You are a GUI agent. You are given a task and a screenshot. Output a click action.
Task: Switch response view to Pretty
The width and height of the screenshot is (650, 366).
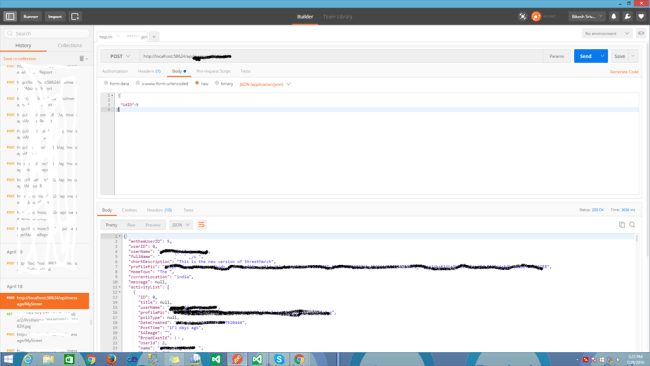click(x=112, y=225)
